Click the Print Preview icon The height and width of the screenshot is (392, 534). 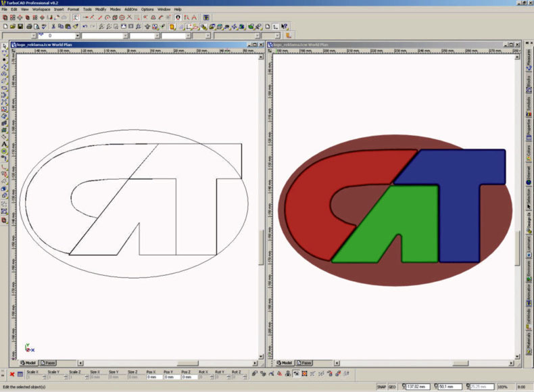click(37, 26)
